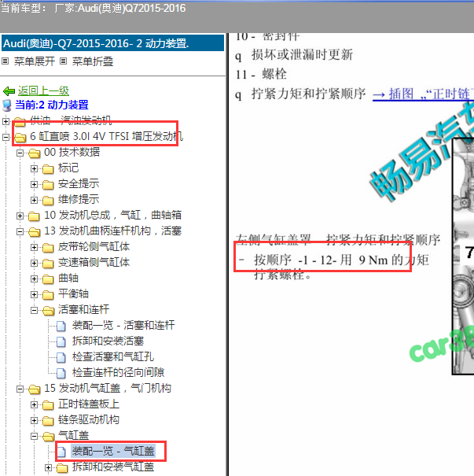Screen dimensions: 474x476
Task: Click the folder icon of 00 技术数据
Action: pyautogui.click(x=35, y=153)
